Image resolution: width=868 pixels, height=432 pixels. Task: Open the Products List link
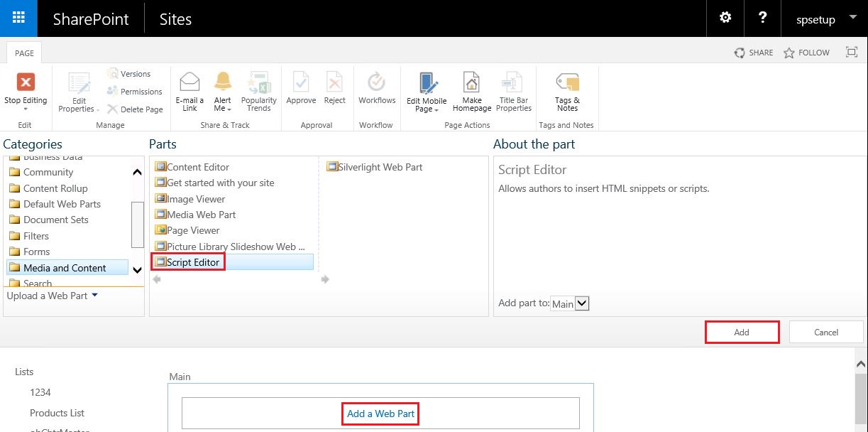pyautogui.click(x=57, y=413)
